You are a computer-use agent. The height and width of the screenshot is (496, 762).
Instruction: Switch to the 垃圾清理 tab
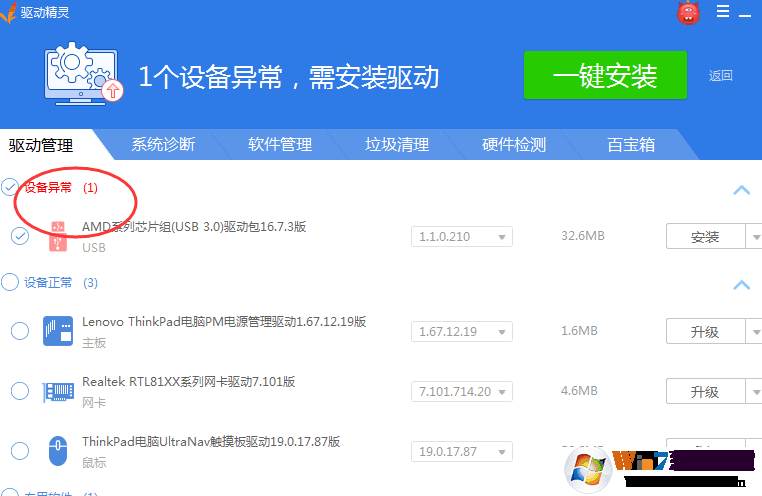(397, 144)
